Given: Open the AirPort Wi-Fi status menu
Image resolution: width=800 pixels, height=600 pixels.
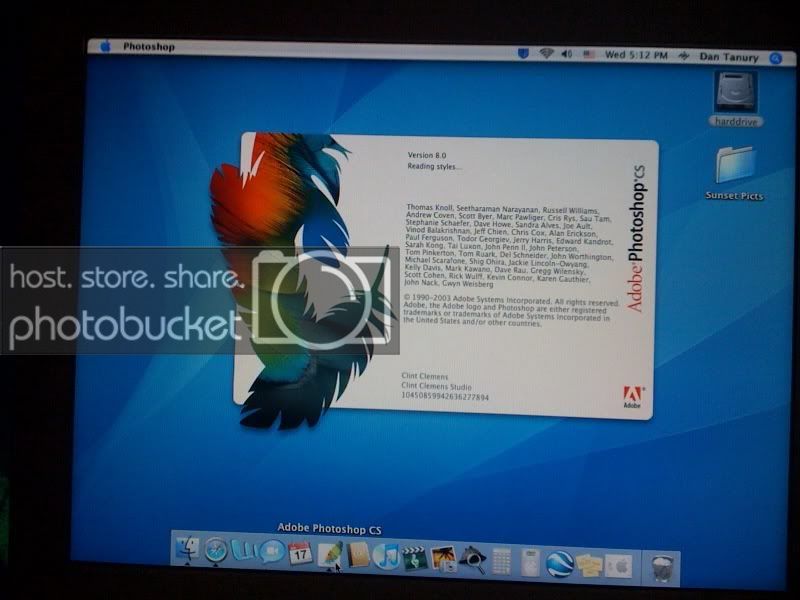Looking at the screenshot, I should (x=546, y=54).
